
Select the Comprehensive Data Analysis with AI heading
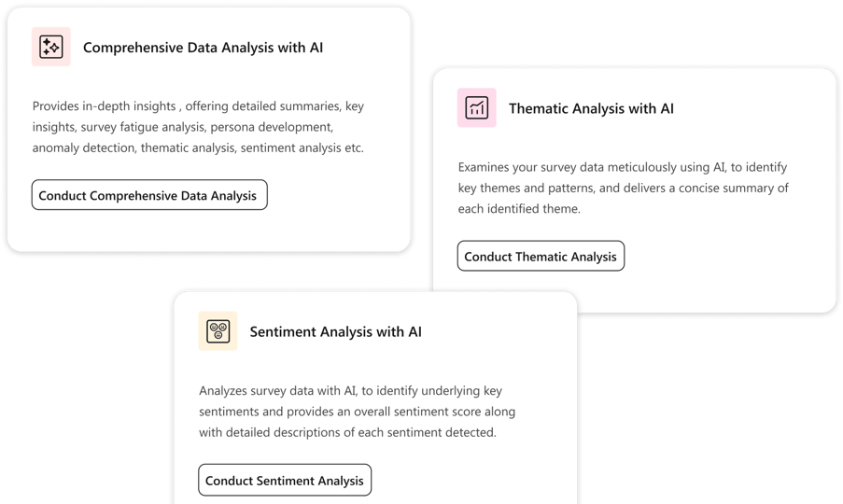tap(203, 48)
